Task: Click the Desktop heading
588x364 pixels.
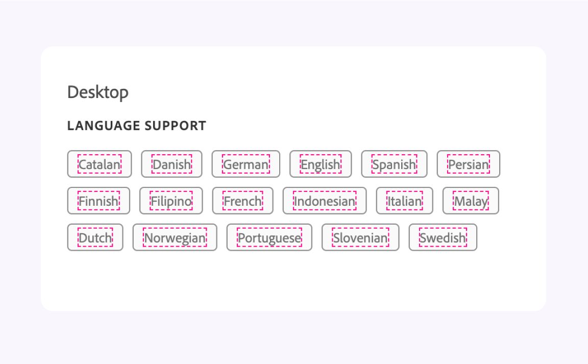Action: 97,92
